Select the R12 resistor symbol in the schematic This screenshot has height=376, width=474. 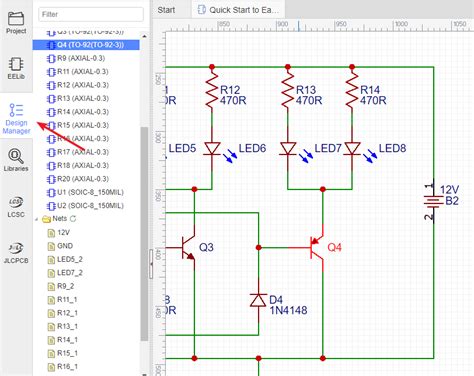pyautogui.click(x=212, y=89)
